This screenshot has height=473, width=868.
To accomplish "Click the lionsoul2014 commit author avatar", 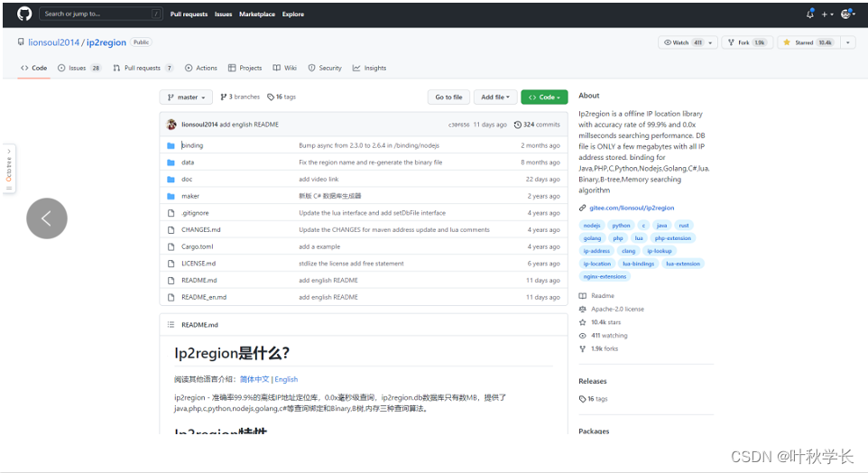I will [x=171, y=125].
